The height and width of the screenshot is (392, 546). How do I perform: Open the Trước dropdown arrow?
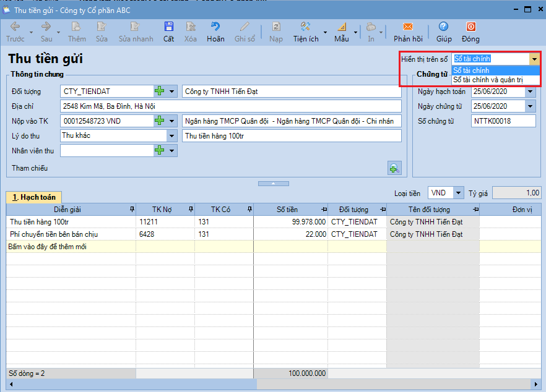[x=31, y=32]
